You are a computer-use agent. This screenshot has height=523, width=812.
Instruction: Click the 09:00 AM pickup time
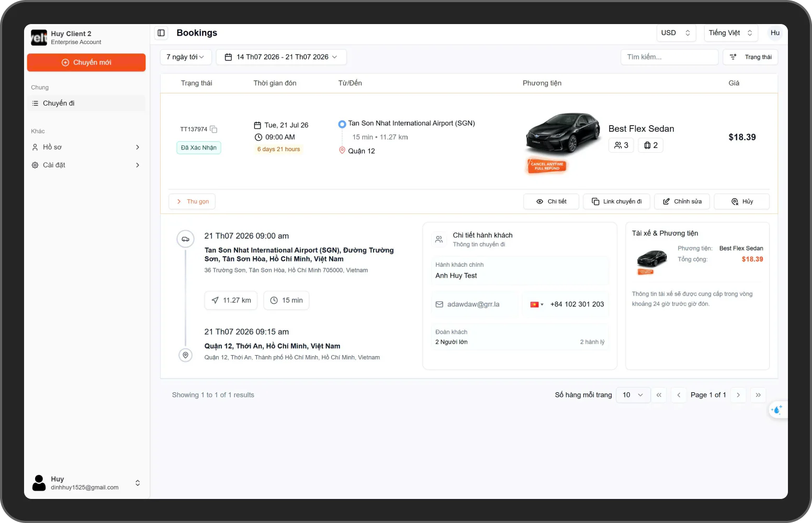click(280, 137)
